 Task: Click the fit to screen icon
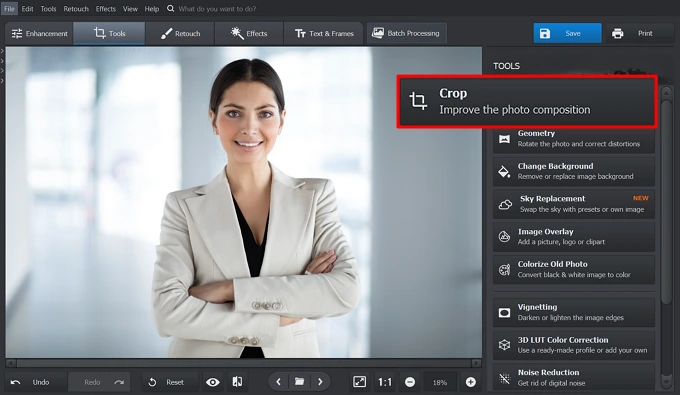click(360, 382)
